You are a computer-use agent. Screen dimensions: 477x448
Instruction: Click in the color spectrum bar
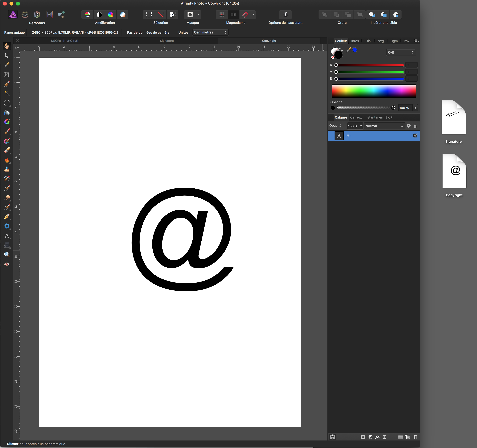[373, 91]
